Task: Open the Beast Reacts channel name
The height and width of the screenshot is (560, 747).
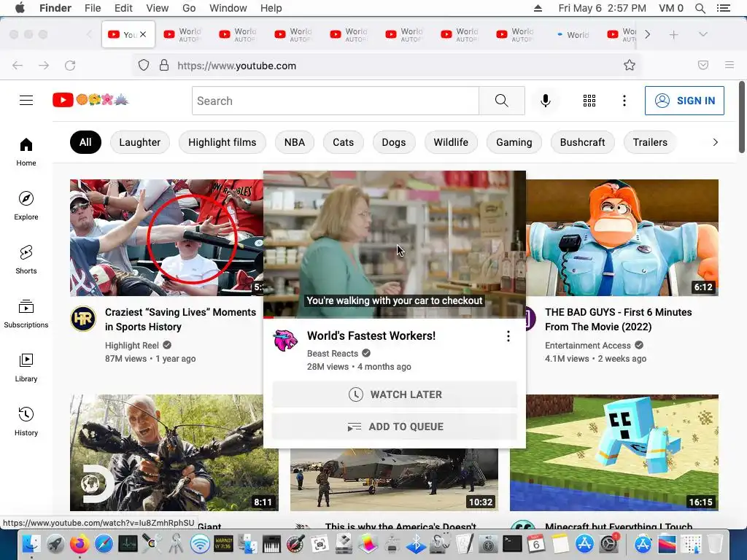Action: coord(333,354)
